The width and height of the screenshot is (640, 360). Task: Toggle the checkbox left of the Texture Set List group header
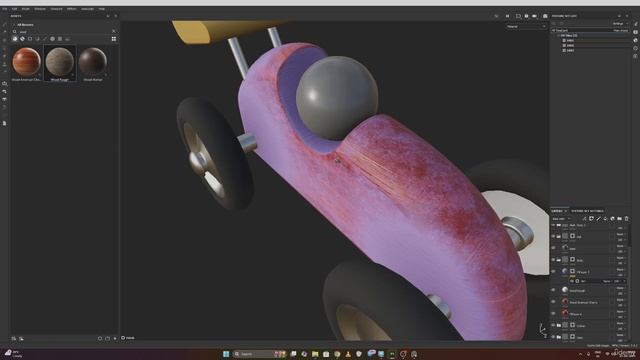(x=553, y=30)
